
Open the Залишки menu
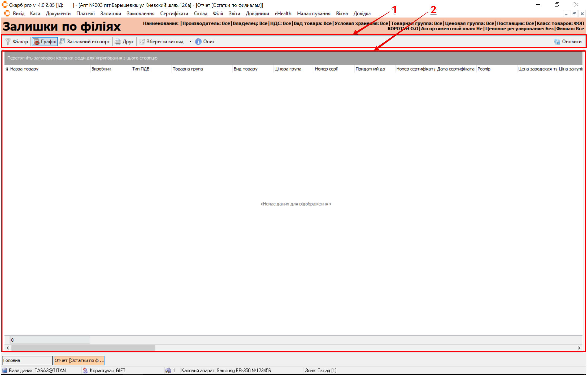(x=111, y=13)
